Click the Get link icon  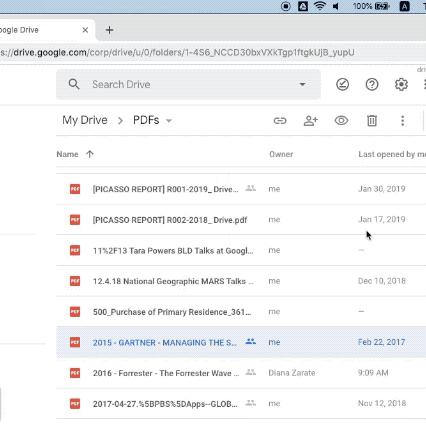coord(280,121)
